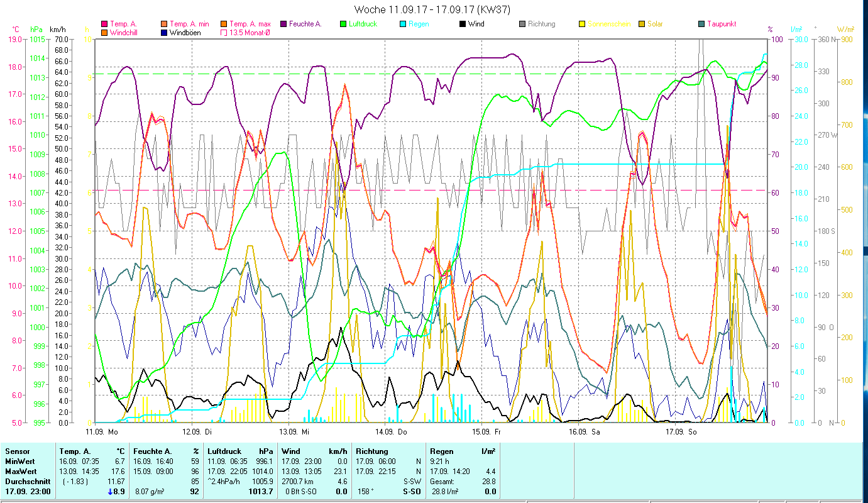868x503 pixels.
Task: Click the purple Feuchte A. legend swatch
Action: [x=283, y=24]
